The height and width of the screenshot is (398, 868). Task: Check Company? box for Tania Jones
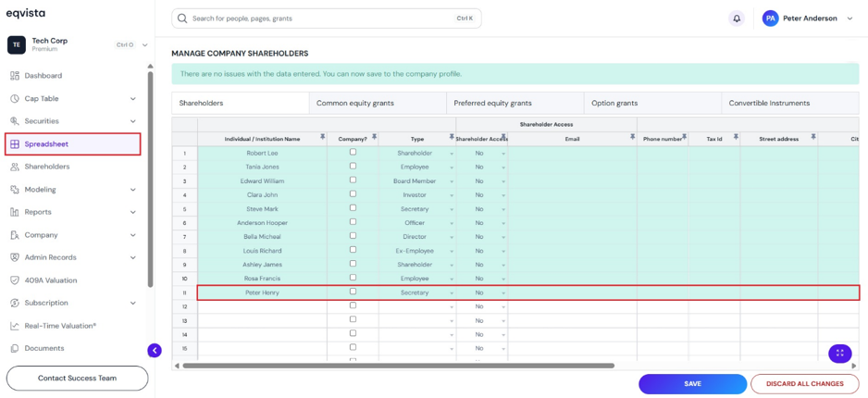pos(353,166)
